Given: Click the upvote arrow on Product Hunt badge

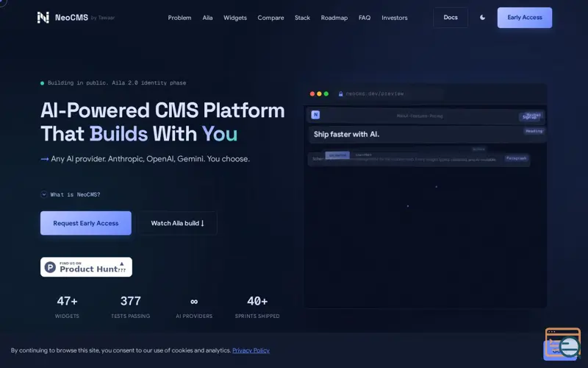Looking at the screenshot, I should coord(121,263).
